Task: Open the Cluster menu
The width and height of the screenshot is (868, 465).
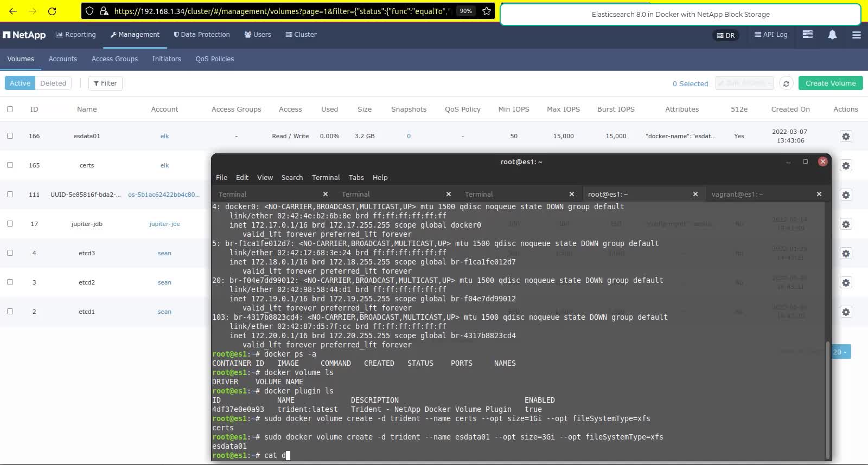Action: (301, 35)
